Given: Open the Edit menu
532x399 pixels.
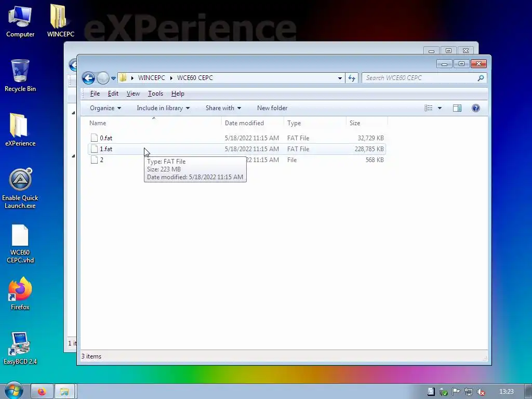Looking at the screenshot, I should pyautogui.click(x=113, y=94).
